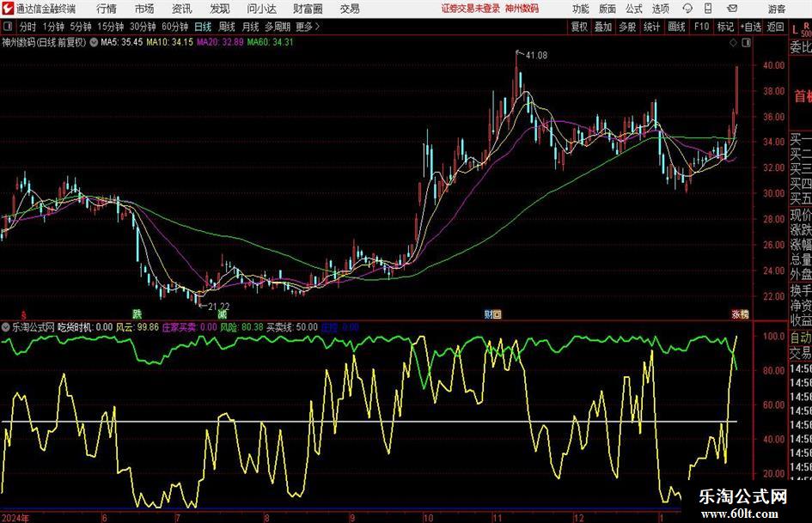Click the 复权 button
Screen dimensions: 812x523
pyautogui.click(x=579, y=27)
